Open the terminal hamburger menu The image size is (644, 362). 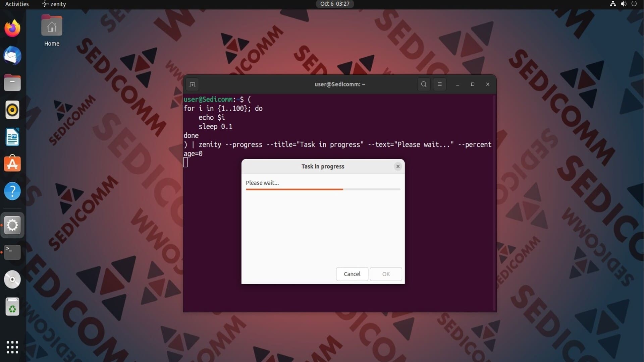point(439,84)
